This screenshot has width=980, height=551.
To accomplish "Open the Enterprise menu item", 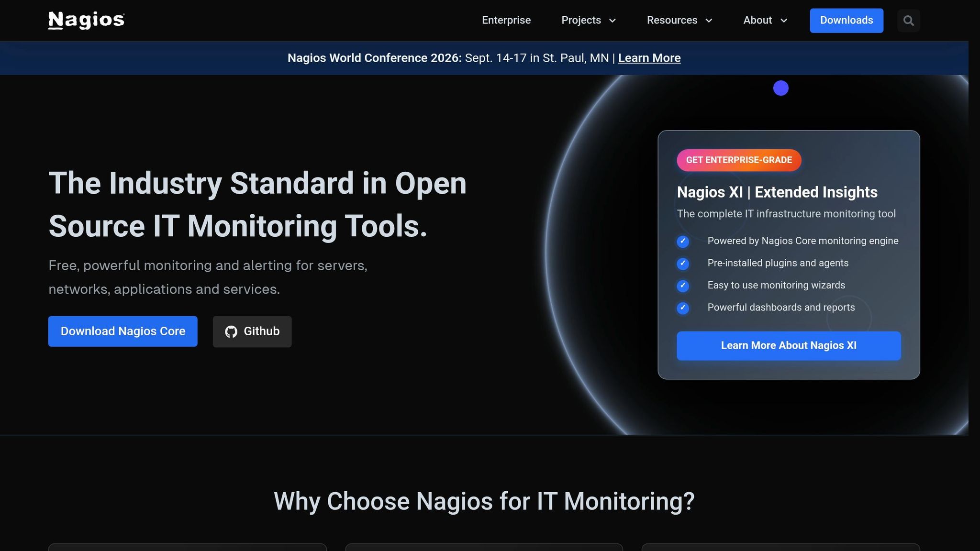I will (506, 20).
